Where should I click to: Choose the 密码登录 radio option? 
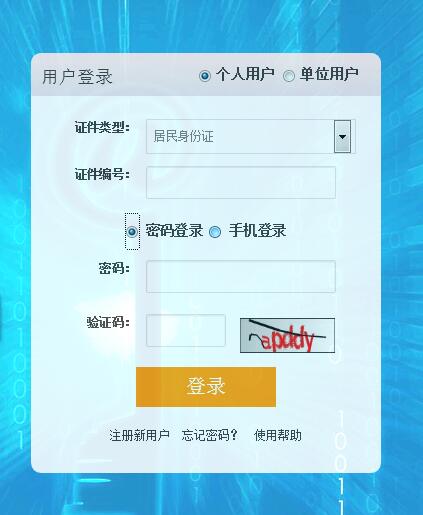[x=132, y=231]
